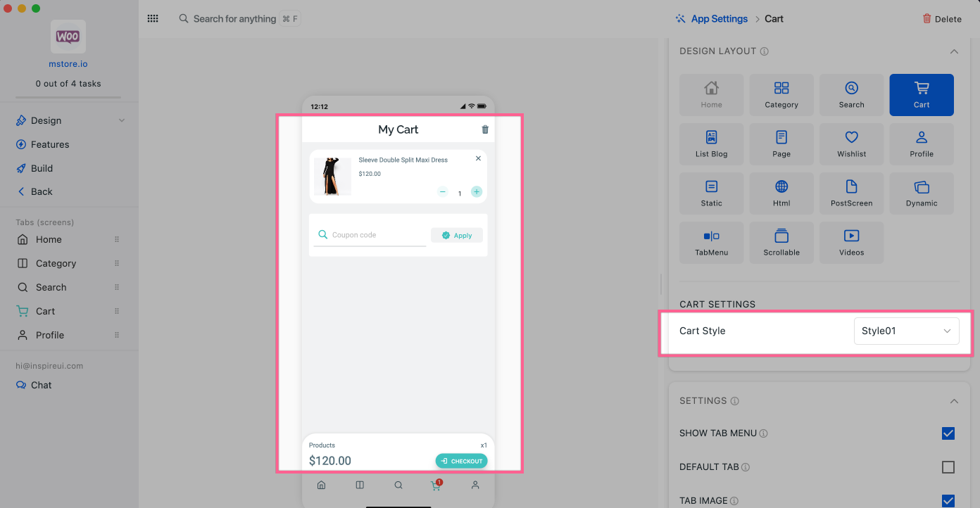Screen dimensions: 980x508
Task: Pick the Scrollable layout tile
Action: coord(781,243)
